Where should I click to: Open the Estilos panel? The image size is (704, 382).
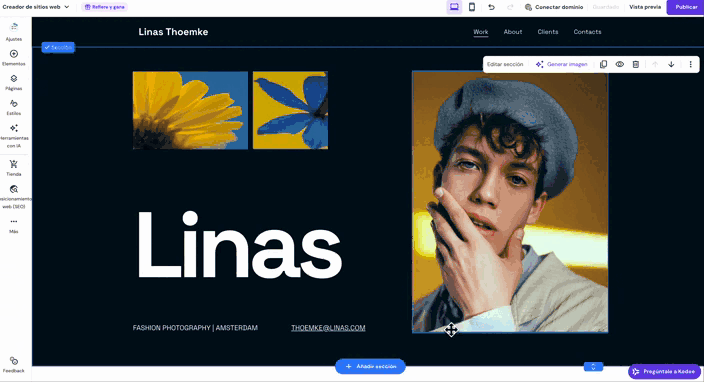(14, 108)
